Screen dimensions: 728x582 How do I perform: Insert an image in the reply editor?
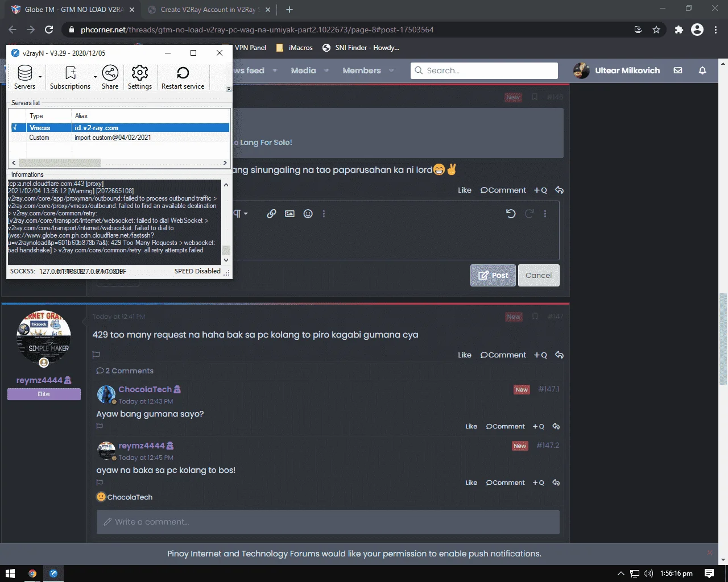coord(289,214)
